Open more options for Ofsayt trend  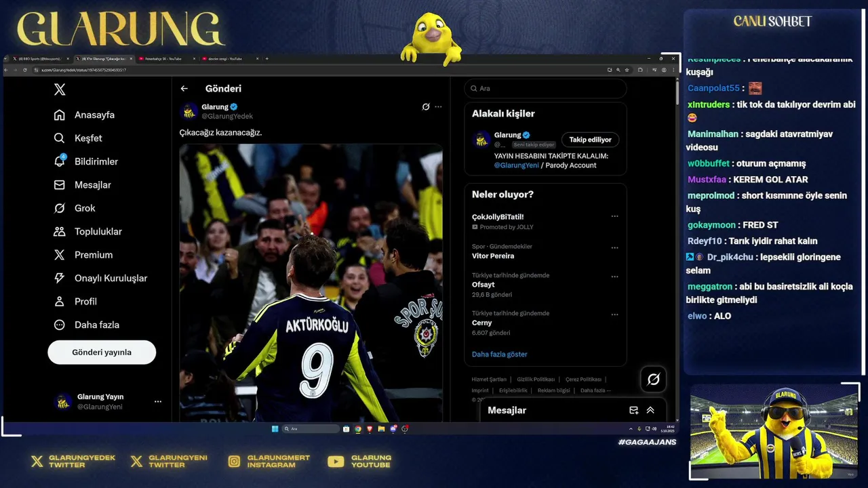(614, 277)
